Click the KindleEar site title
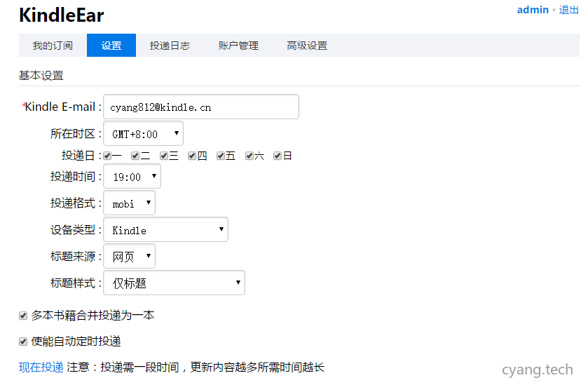The height and width of the screenshot is (392, 588). 62,15
